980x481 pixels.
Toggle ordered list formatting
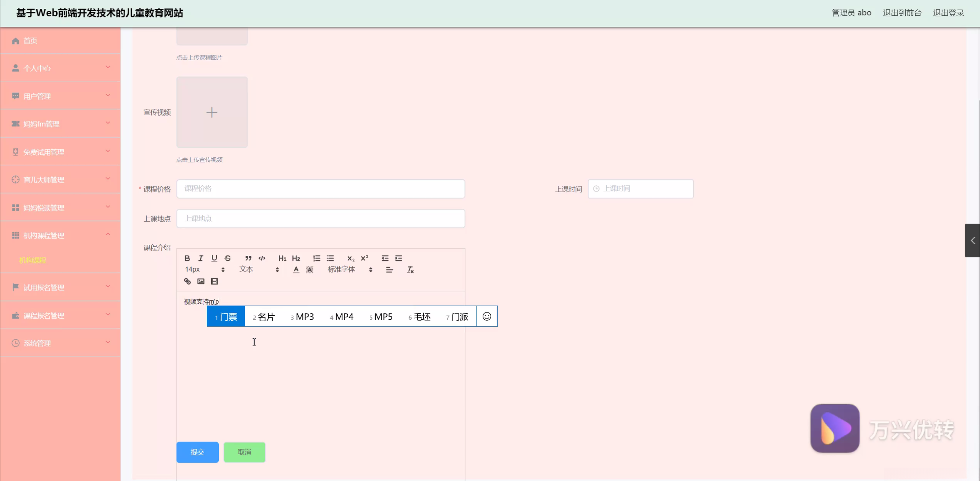click(x=316, y=258)
